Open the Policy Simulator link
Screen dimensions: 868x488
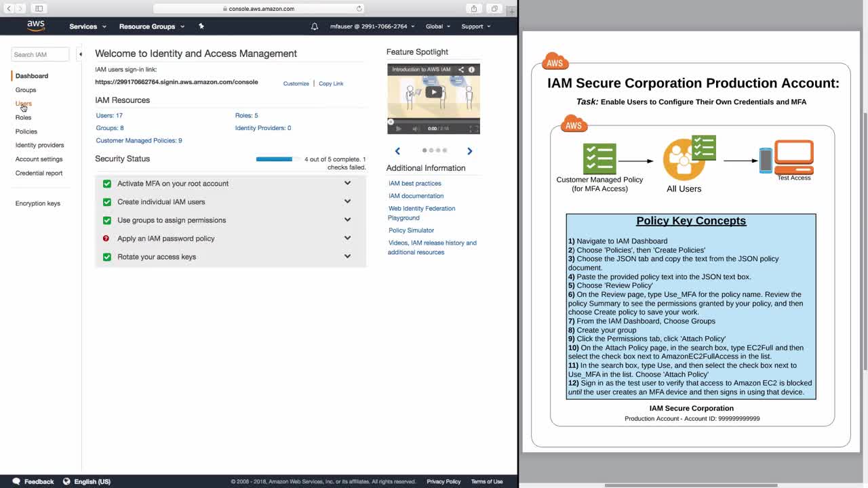point(411,230)
